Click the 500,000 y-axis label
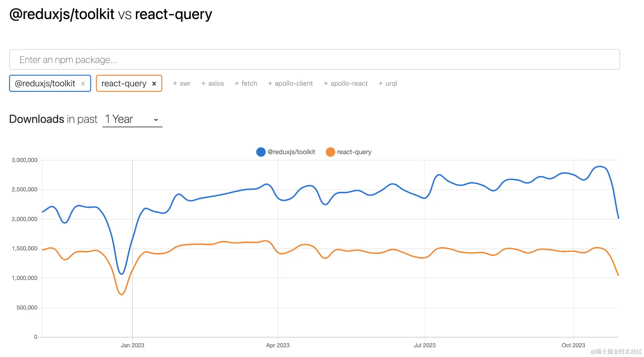This screenshot has width=644, height=357. pyautogui.click(x=27, y=308)
